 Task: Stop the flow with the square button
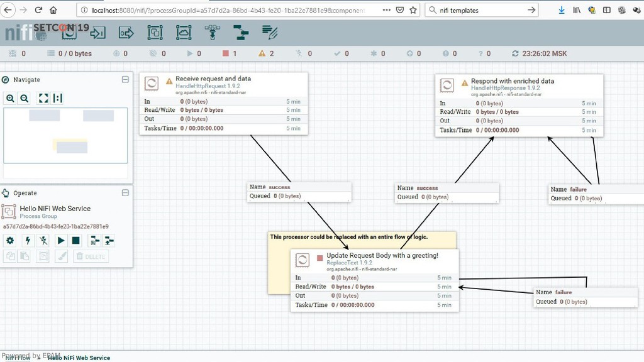[75, 240]
